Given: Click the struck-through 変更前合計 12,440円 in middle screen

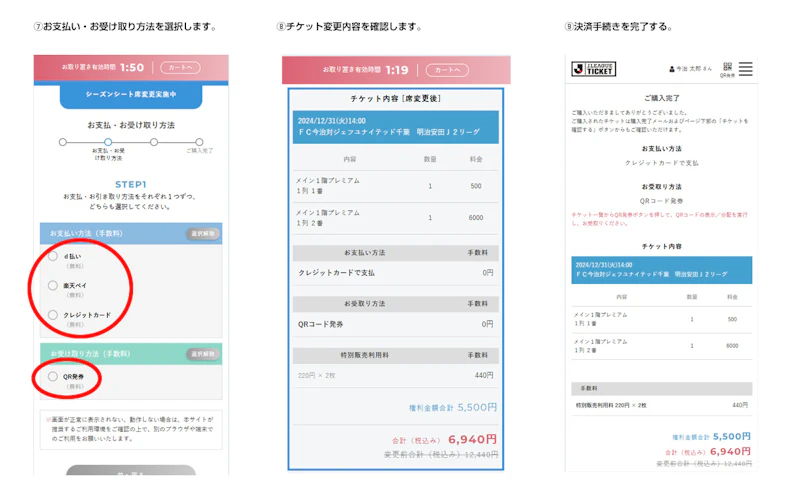Looking at the screenshot, I should click(441, 454).
